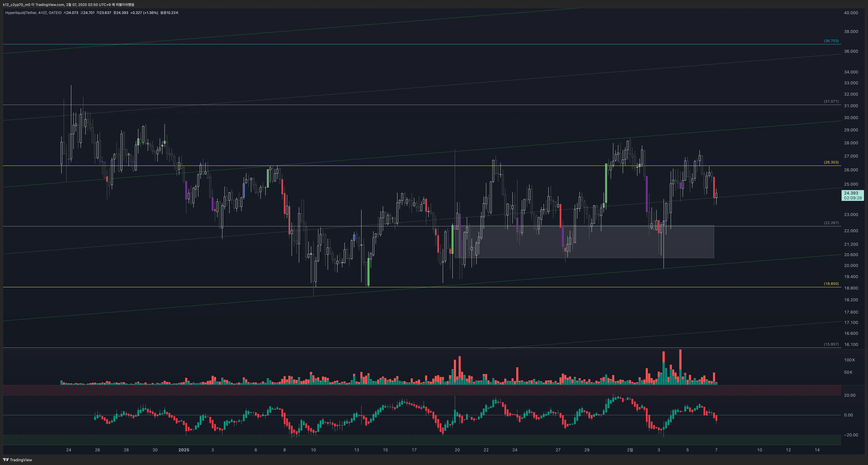Click the GATEIO exchange label in legend
This screenshot has width=868, height=465.
[55, 13]
